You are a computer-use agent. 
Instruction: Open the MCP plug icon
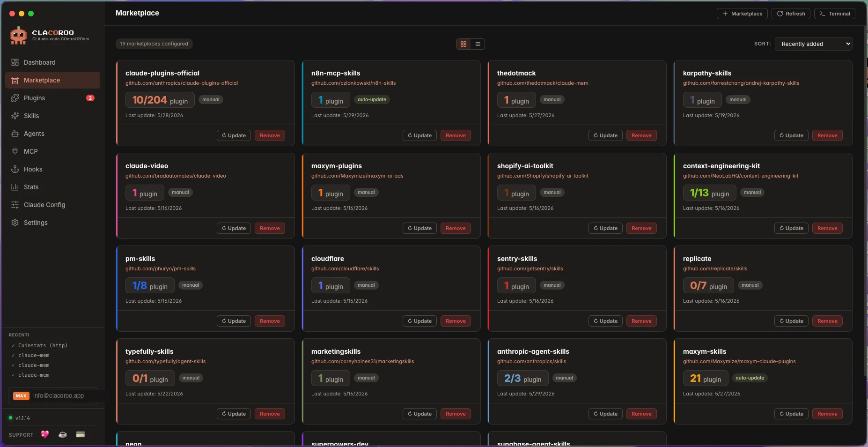15,151
